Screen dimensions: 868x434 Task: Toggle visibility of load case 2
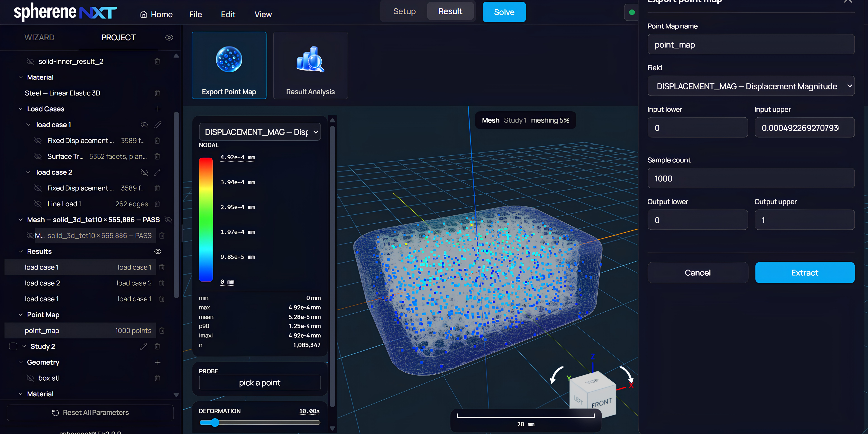[x=144, y=172]
